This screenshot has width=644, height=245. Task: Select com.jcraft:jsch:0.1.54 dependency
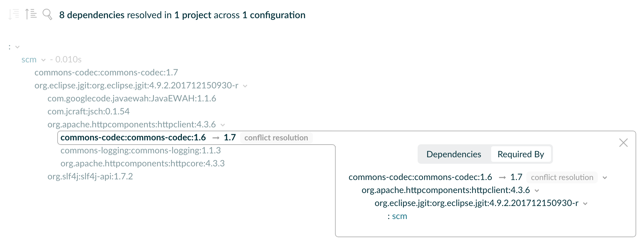[88, 111]
